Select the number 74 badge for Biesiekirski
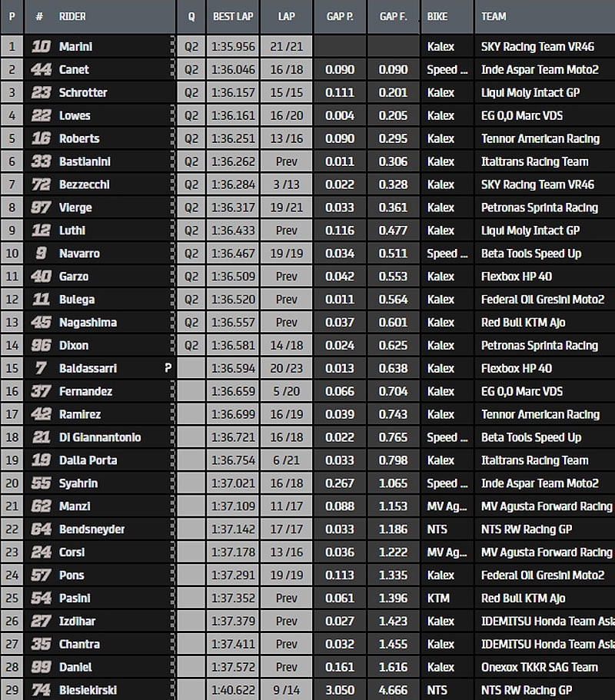This screenshot has width=615, height=700. (x=41, y=691)
